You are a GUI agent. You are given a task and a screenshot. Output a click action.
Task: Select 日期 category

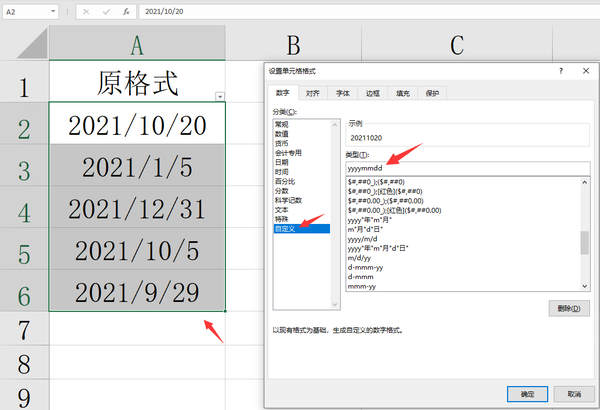[302, 162]
